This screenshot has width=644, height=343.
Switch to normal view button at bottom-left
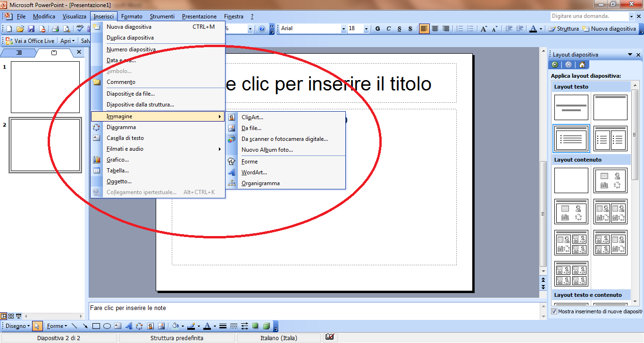pyautogui.click(x=4, y=316)
